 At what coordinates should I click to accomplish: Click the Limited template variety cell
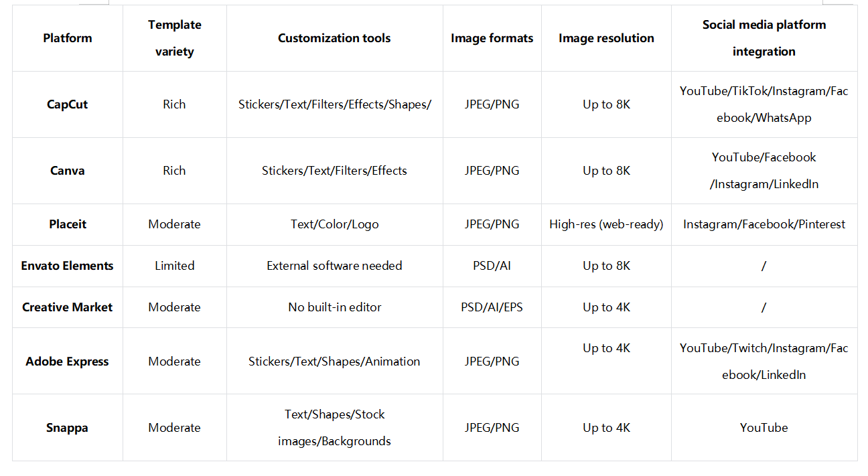174,266
